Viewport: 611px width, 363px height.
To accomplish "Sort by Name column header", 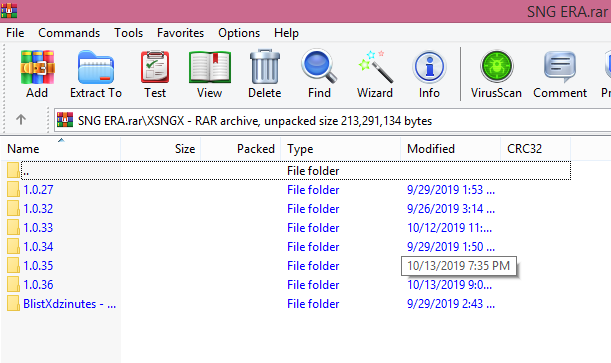I will pyautogui.click(x=61, y=149).
